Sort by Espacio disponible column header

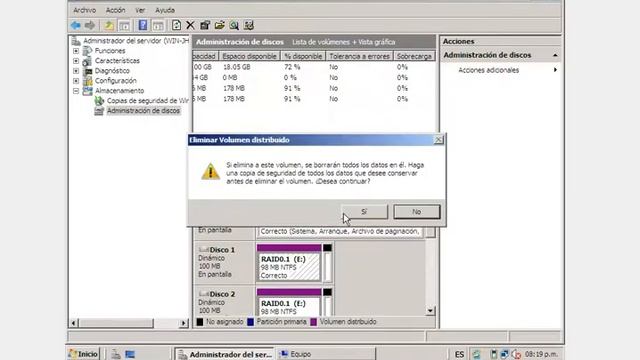(249, 56)
